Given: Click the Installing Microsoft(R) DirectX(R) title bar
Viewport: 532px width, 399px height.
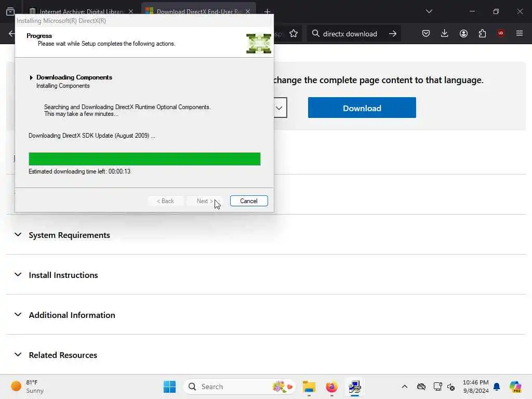Looking at the screenshot, I should (x=144, y=21).
